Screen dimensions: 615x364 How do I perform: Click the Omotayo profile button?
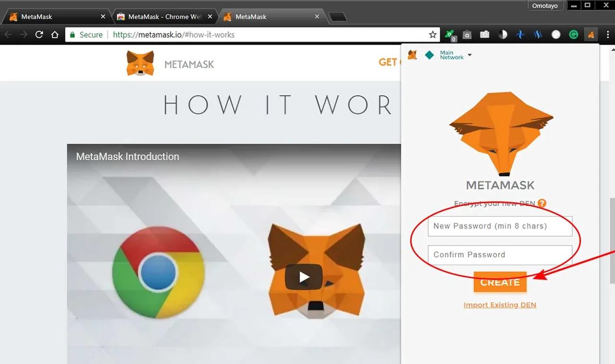pos(546,6)
